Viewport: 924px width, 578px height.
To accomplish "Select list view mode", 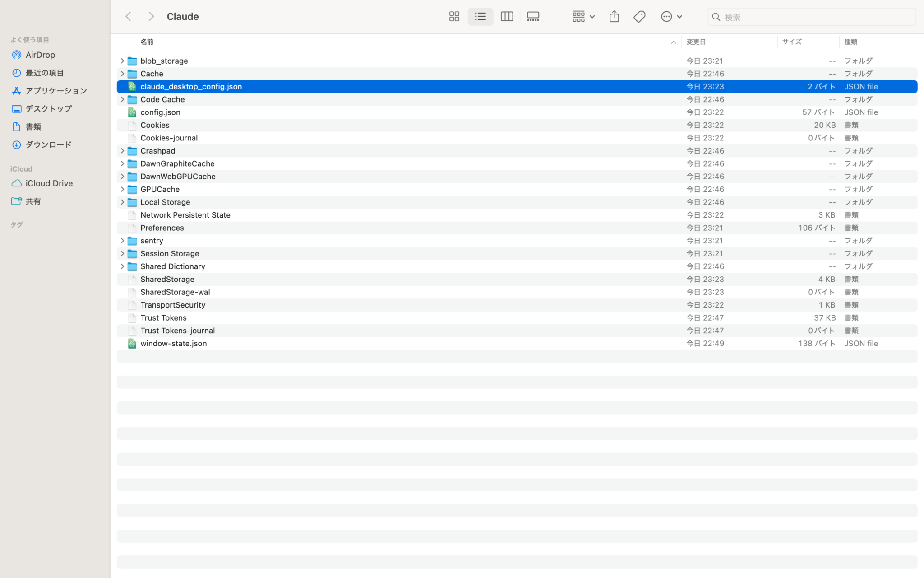I will point(480,17).
